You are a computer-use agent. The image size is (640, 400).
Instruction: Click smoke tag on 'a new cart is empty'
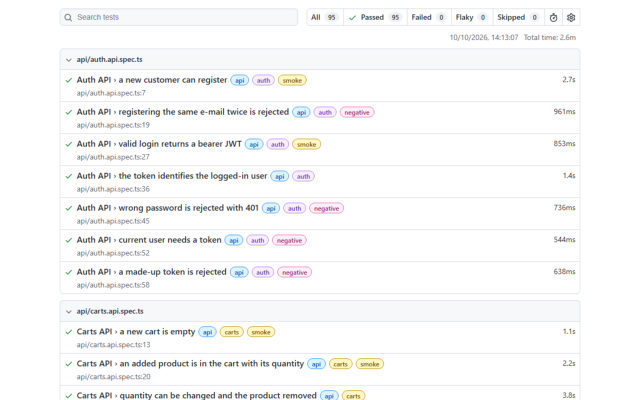click(x=261, y=332)
